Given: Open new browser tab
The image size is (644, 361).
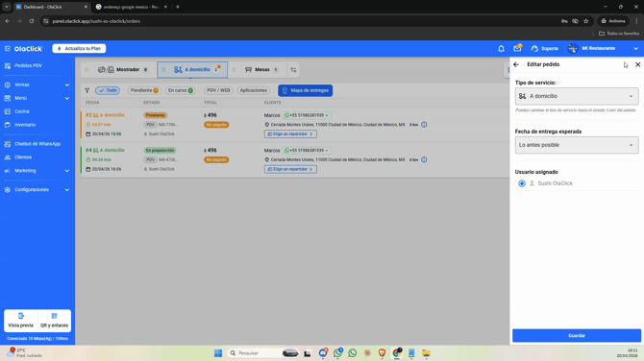Looking at the screenshot, I should point(178,7).
